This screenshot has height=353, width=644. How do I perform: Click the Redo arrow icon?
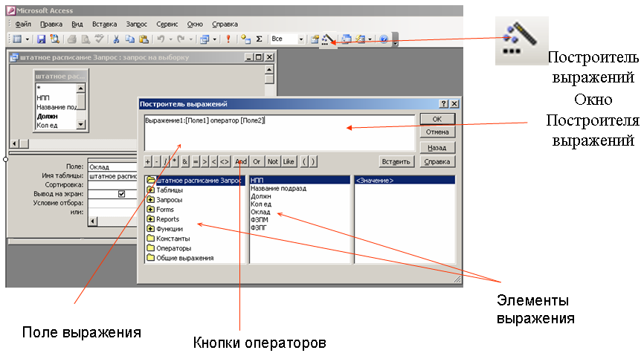pos(181,39)
